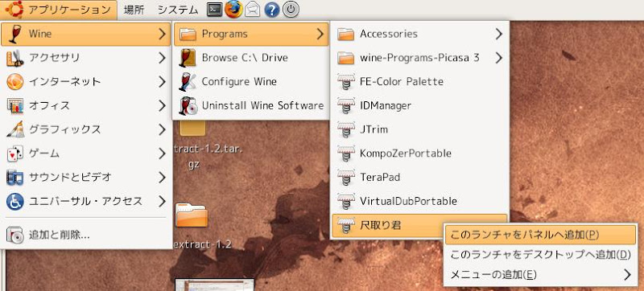Click the power shutdown icon in panel
Image resolution: width=644 pixels, height=291 pixels.
click(x=291, y=10)
